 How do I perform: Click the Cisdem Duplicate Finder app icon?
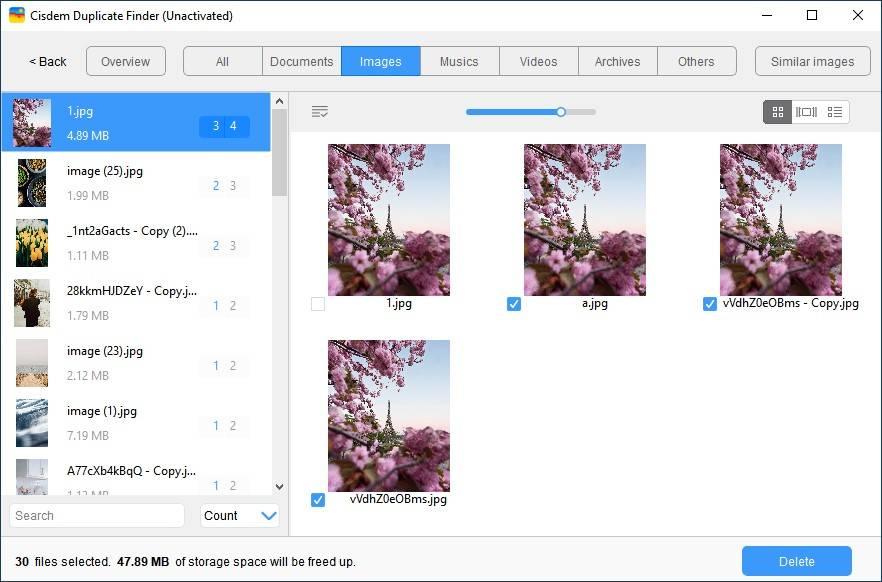17,15
